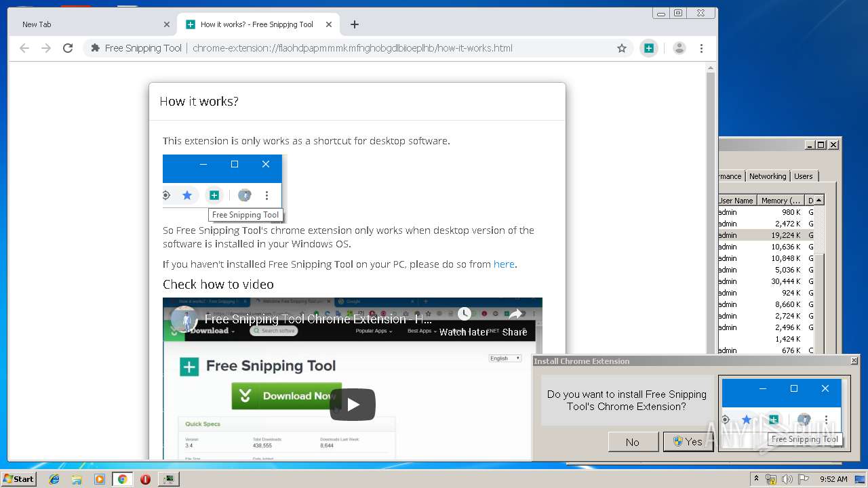Open Free Snipping Tool extension icon in toolbar
The height and width of the screenshot is (488, 868).
pos(649,48)
